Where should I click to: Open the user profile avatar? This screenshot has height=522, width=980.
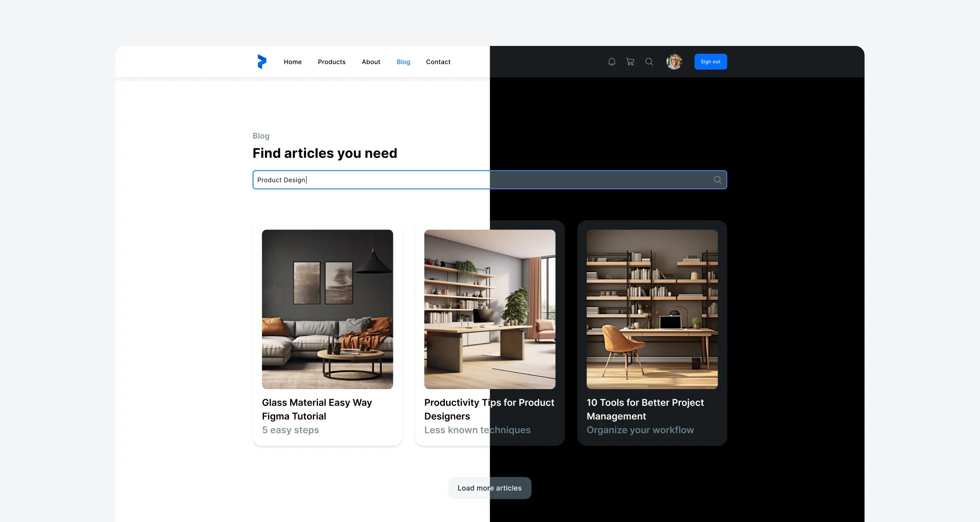point(674,62)
